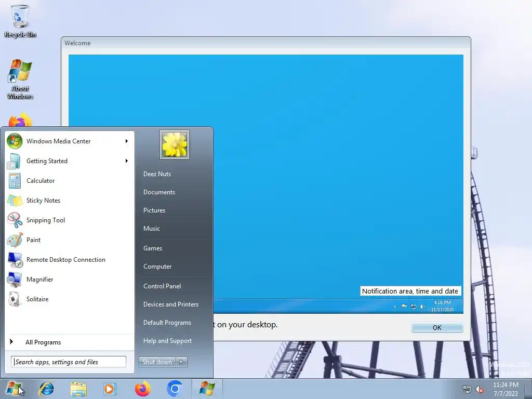
Task: Click the Snipping Tool scissors icon
Action: 15,220
